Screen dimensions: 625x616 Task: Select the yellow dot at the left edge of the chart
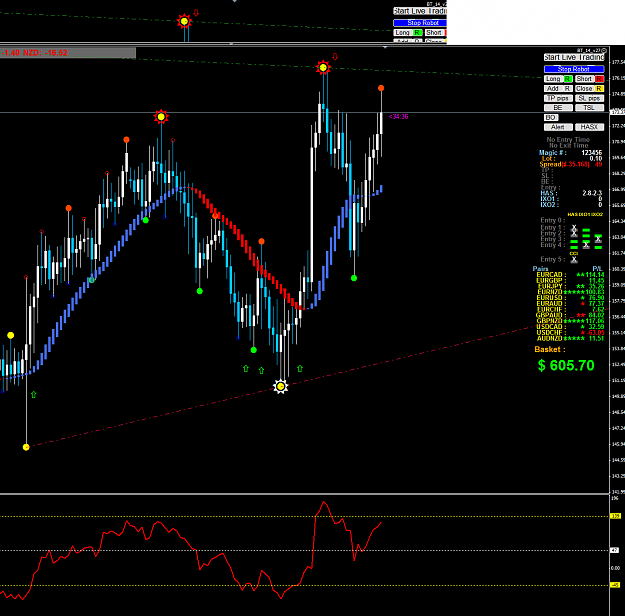(10, 335)
